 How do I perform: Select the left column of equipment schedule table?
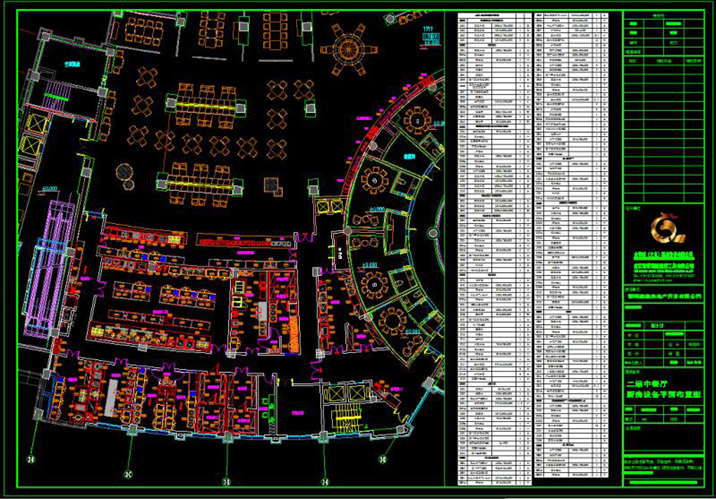(x=494, y=250)
